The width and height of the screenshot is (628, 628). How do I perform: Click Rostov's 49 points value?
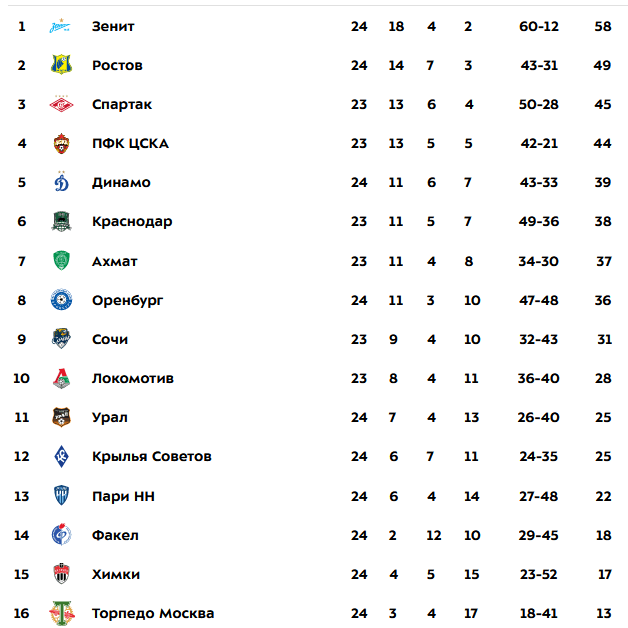point(602,65)
